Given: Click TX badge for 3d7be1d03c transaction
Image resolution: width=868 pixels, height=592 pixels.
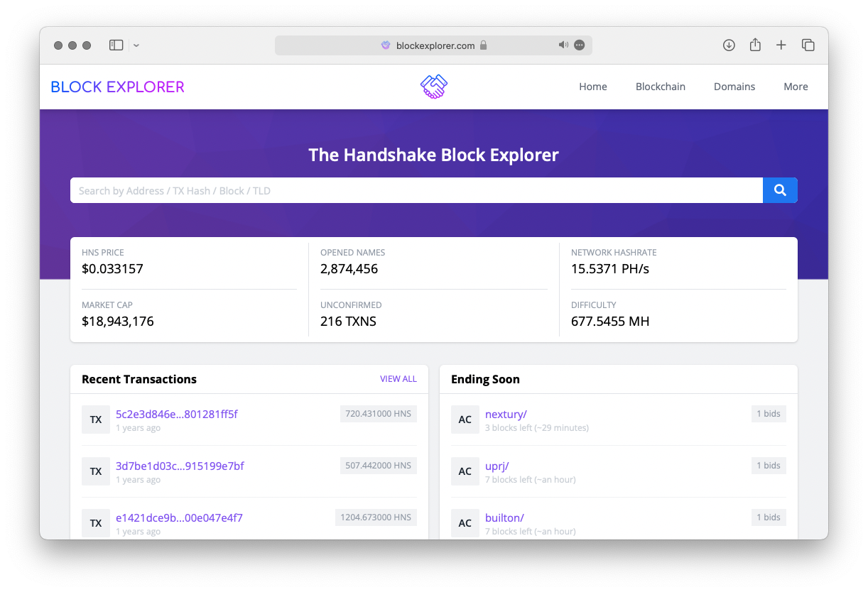Looking at the screenshot, I should click(96, 471).
